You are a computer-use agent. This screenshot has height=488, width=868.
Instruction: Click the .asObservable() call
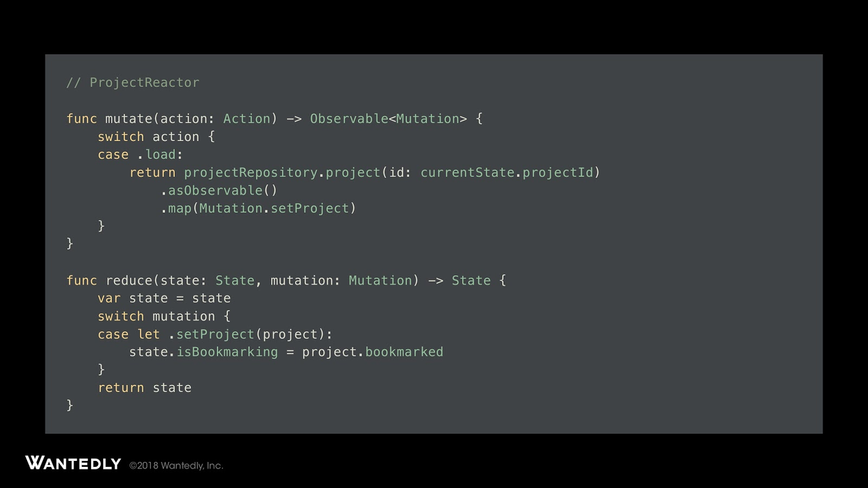pyautogui.click(x=219, y=190)
